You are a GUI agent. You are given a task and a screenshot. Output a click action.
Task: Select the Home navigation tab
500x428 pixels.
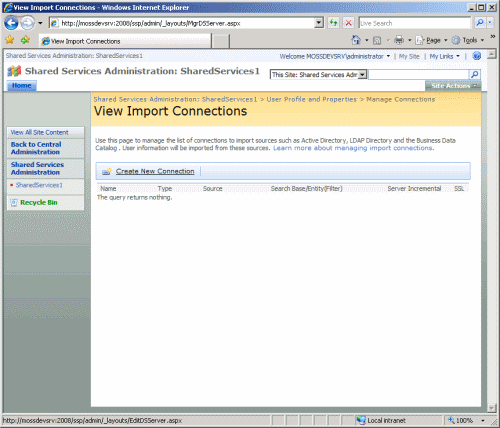(22, 86)
